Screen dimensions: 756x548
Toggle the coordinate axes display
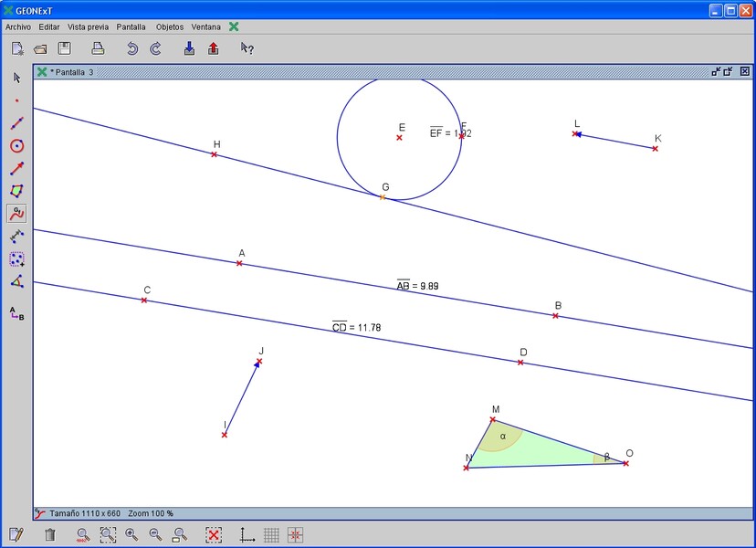(x=247, y=535)
